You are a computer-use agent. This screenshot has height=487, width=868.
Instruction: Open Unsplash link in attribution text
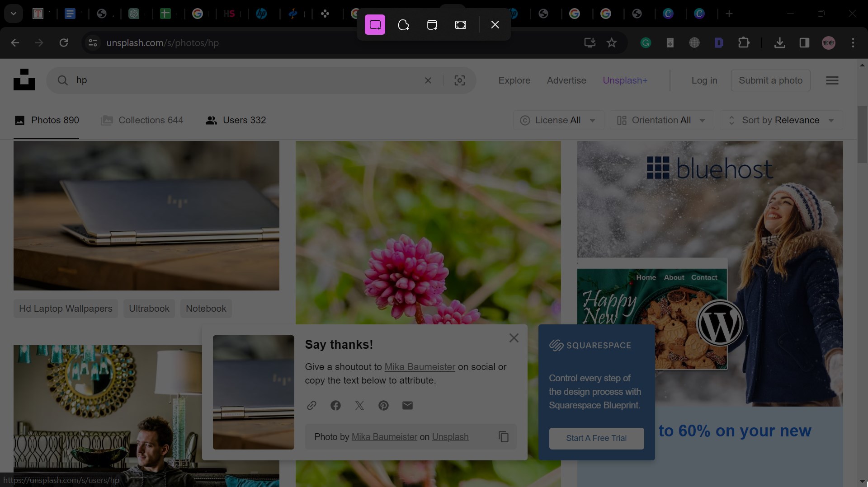point(450,437)
